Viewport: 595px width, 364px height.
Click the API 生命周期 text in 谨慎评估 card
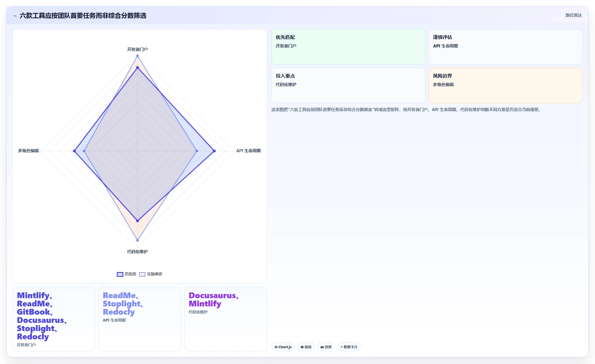[445, 46]
